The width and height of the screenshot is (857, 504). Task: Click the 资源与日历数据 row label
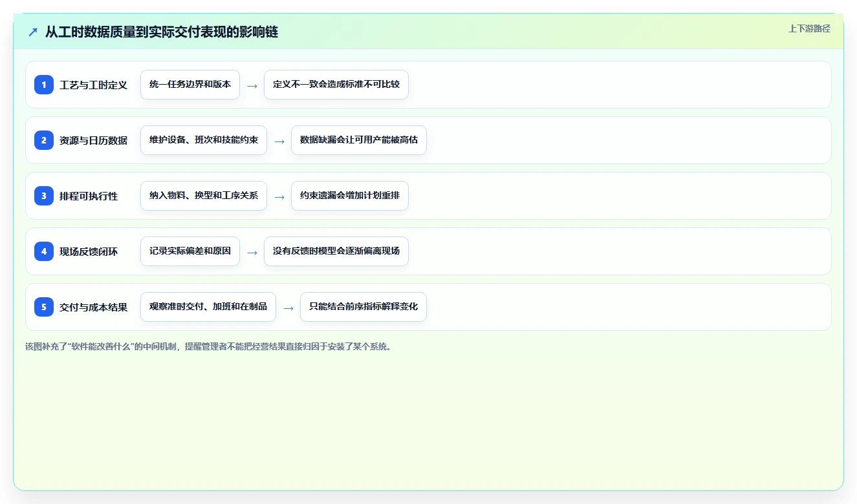click(94, 141)
